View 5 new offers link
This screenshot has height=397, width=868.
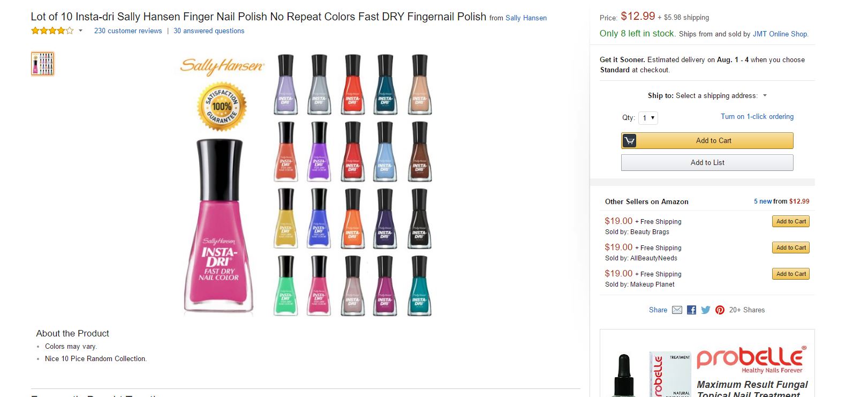[763, 201]
